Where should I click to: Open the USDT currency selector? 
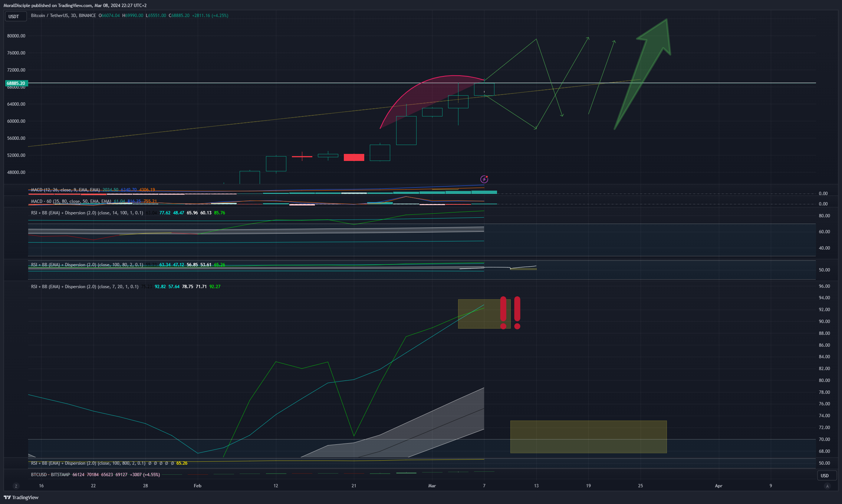point(16,16)
